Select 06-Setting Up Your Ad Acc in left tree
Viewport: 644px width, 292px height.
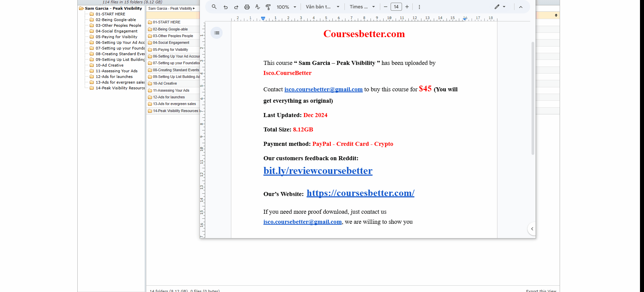[x=120, y=42]
